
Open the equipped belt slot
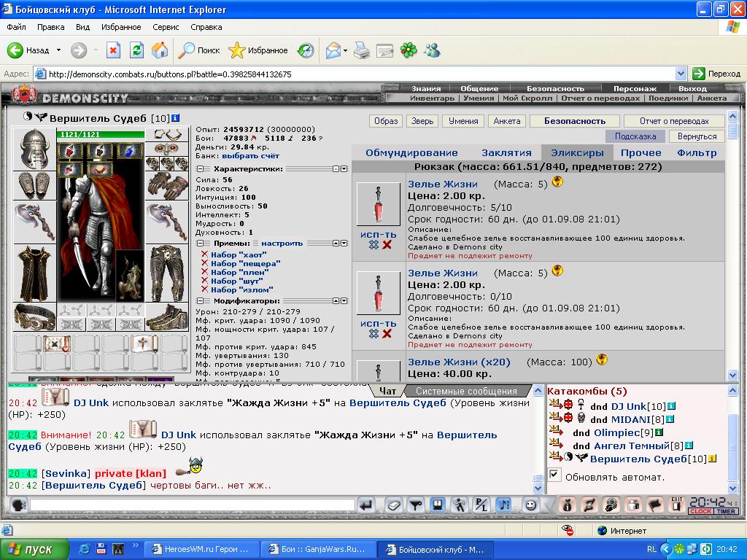pos(34,316)
